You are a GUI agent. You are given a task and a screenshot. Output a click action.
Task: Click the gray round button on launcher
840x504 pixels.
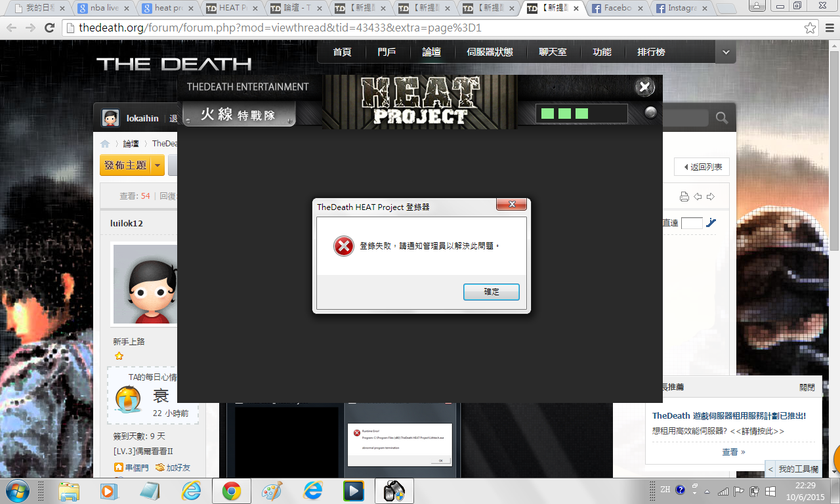pyautogui.click(x=650, y=113)
